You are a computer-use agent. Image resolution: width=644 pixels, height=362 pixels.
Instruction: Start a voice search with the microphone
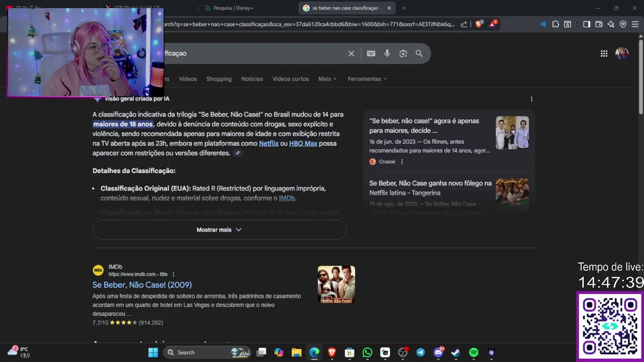[387, 53]
